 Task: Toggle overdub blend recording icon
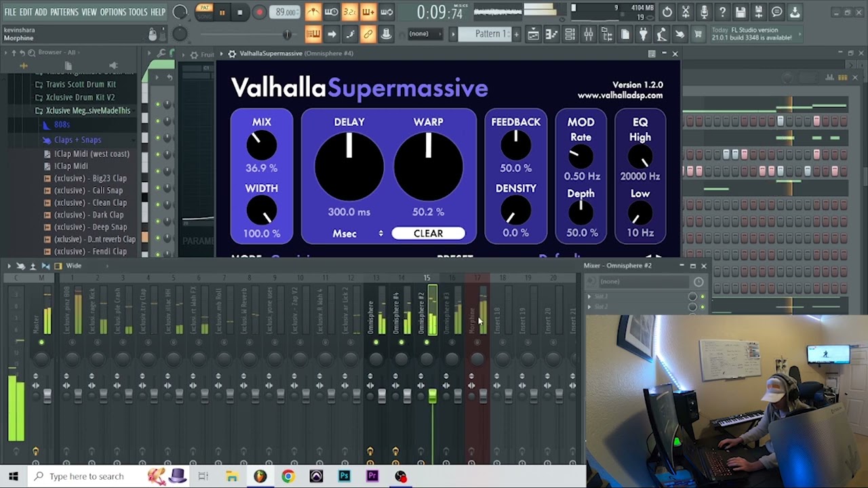pos(368,12)
